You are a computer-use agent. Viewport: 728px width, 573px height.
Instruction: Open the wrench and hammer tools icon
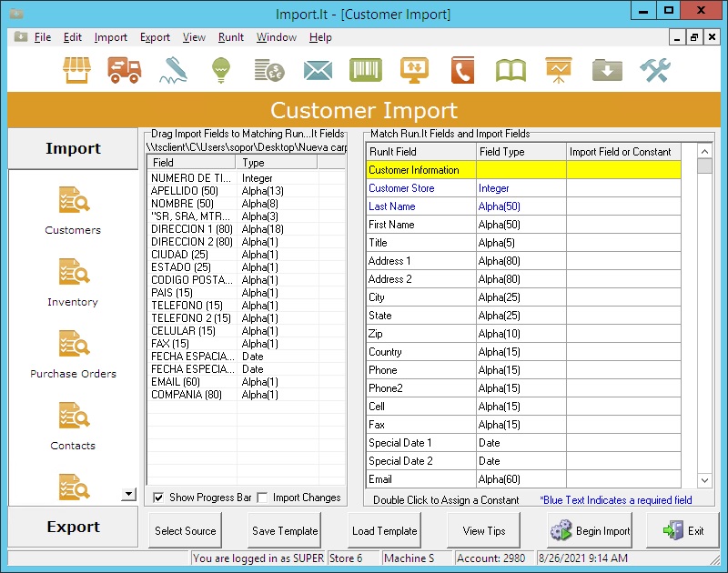[x=655, y=71]
